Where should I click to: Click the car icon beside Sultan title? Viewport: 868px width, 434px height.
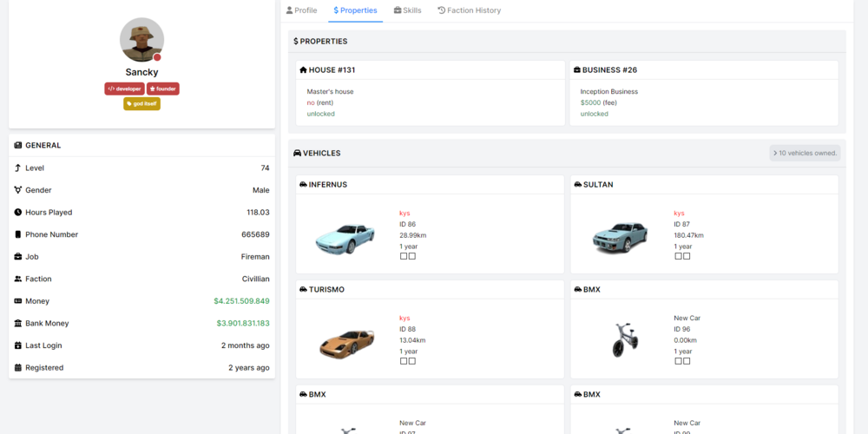577,184
